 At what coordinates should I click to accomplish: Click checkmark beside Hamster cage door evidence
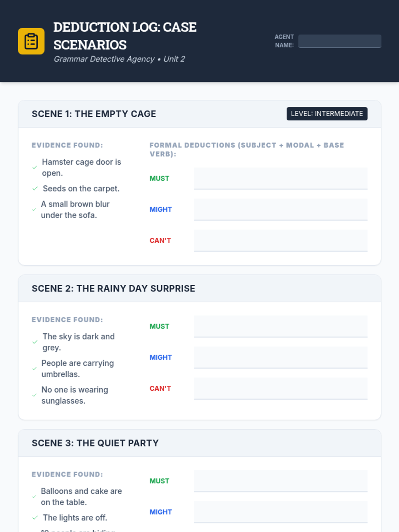tap(35, 168)
